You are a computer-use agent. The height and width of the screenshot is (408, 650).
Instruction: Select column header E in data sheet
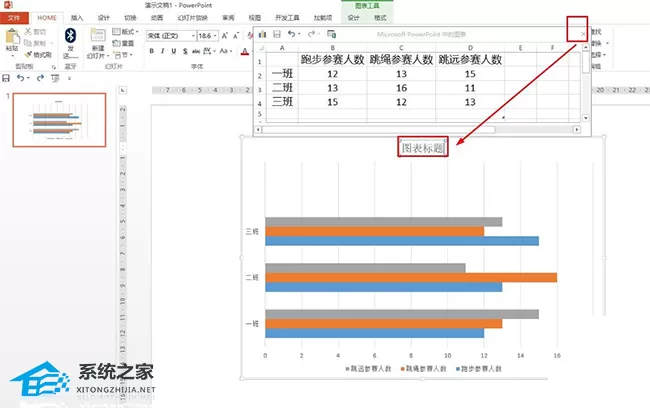click(x=520, y=48)
